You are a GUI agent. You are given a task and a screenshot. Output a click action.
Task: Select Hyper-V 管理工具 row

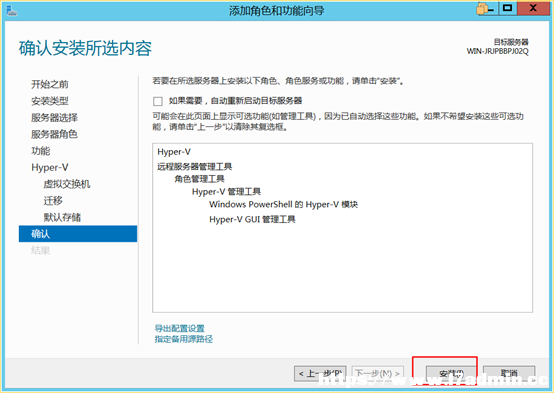(x=226, y=192)
